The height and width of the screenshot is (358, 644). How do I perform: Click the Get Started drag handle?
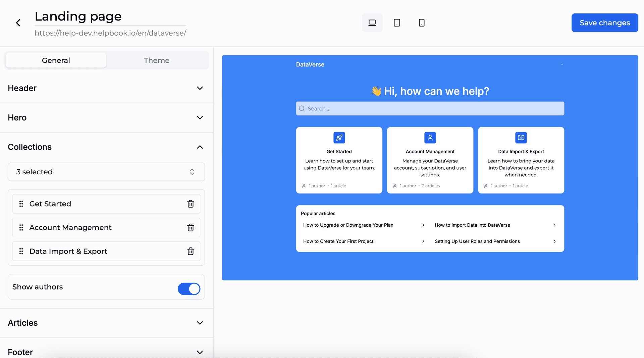(21, 204)
